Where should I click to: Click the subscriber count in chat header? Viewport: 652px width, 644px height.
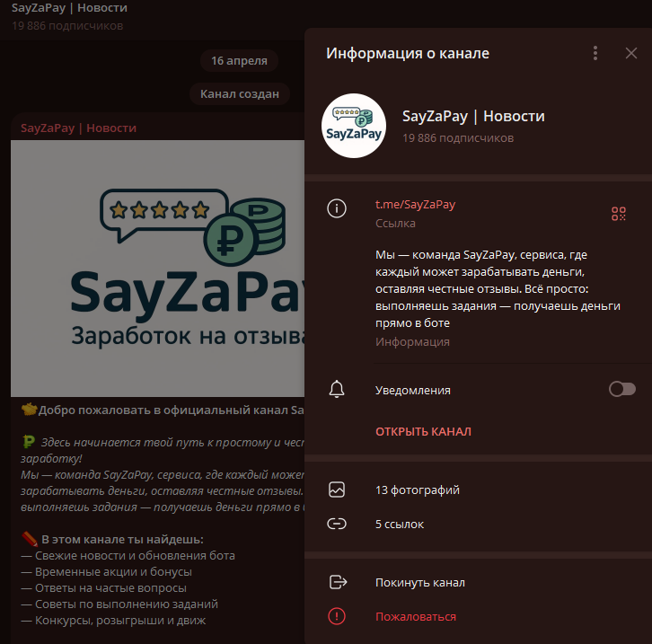click(x=67, y=26)
